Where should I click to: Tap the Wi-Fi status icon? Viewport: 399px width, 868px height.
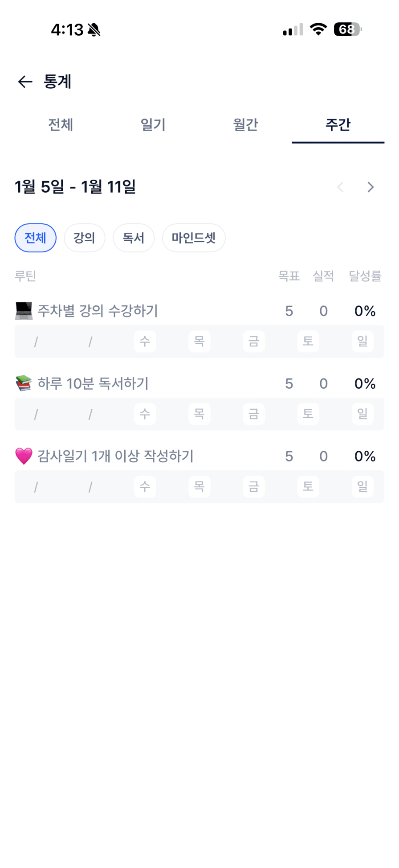click(318, 29)
